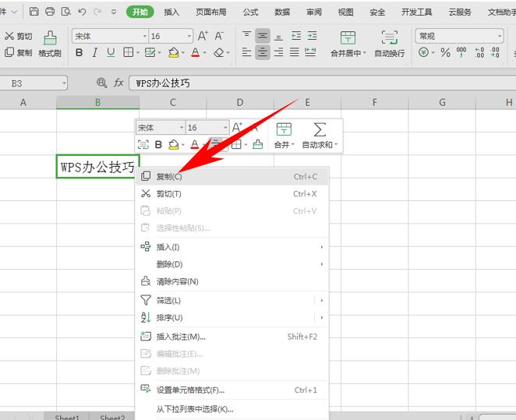Click the ribbon eraser clear icon
The width and height of the screenshot is (516, 420).
click(x=218, y=52)
